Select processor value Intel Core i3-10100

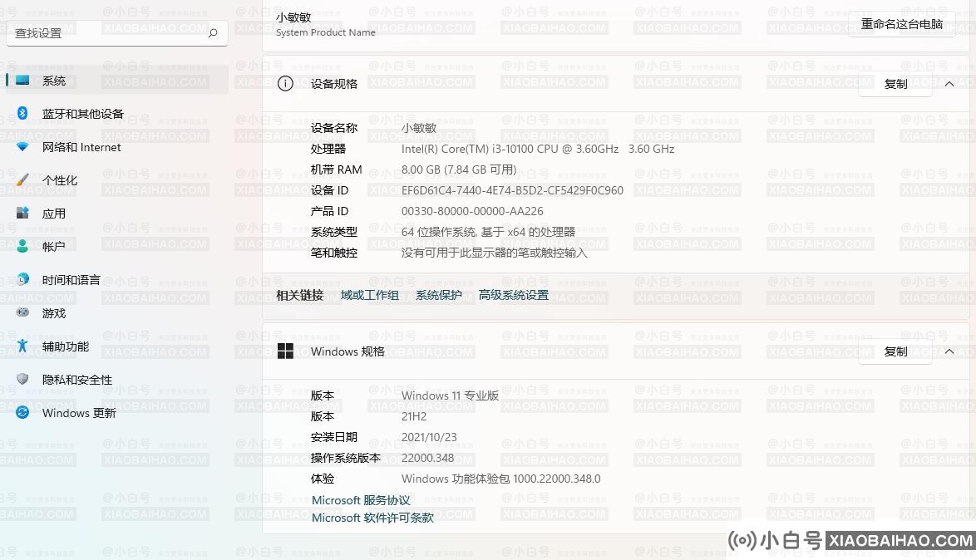coord(538,149)
